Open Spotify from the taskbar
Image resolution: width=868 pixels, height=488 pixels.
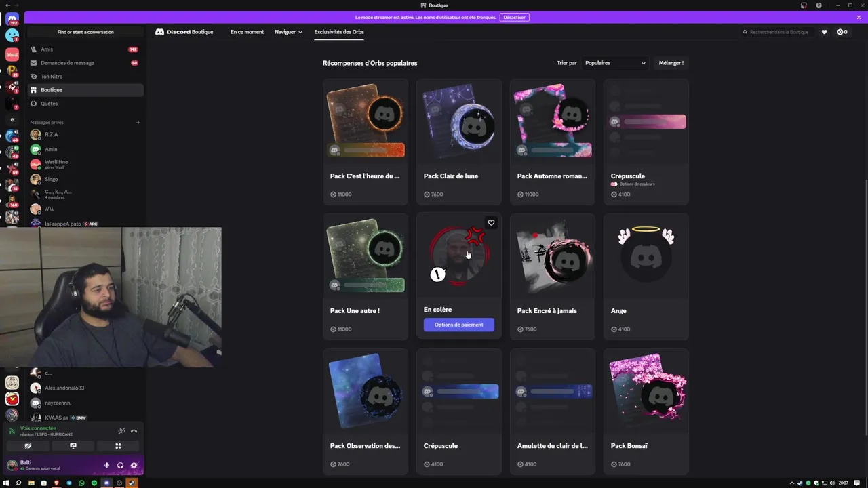click(94, 483)
